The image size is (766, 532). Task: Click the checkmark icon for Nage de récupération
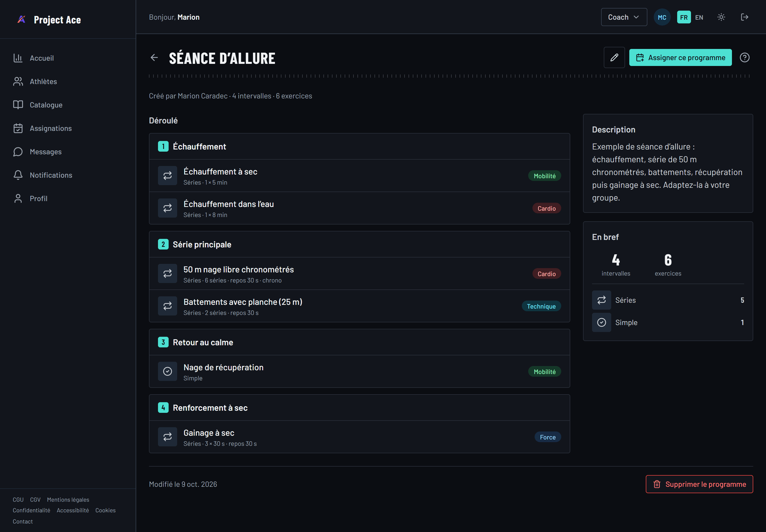[x=167, y=371]
